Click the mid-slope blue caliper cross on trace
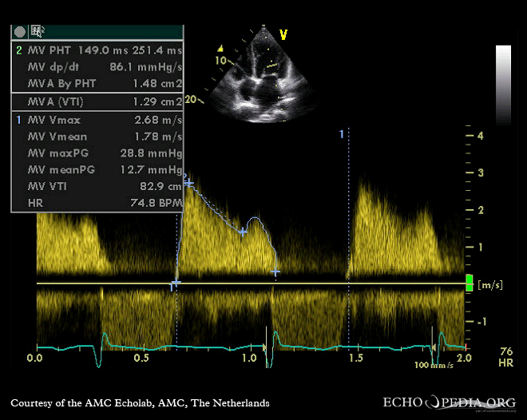The width and height of the screenshot is (527, 420). [x=243, y=231]
